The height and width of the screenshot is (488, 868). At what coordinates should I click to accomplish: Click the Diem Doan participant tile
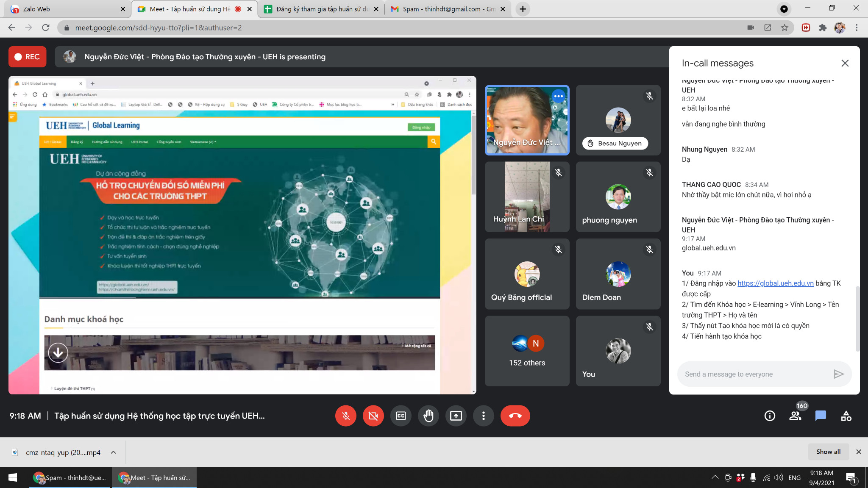(x=618, y=274)
